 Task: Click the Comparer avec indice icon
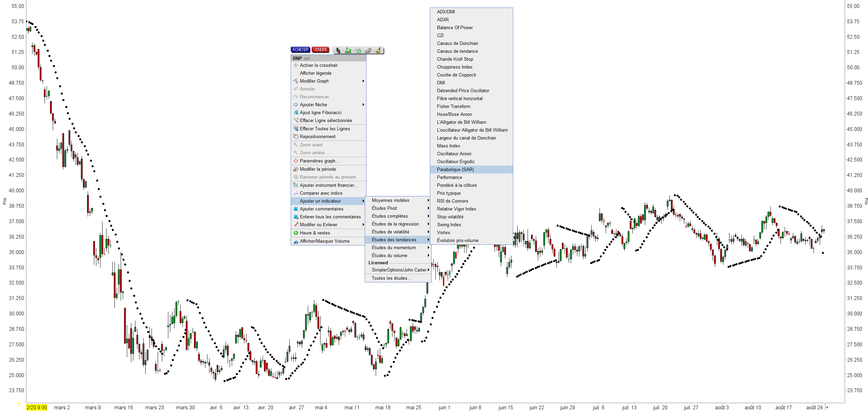pyautogui.click(x=296, y=193)
